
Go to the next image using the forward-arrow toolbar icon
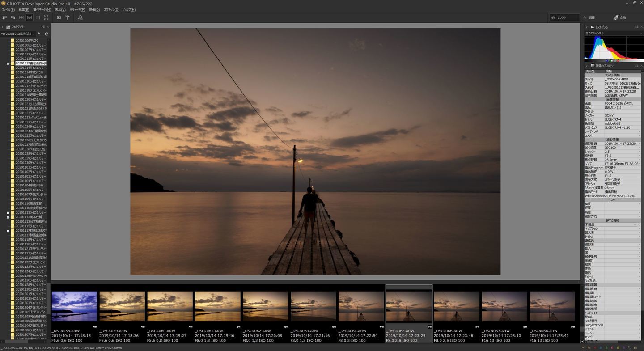13,17
